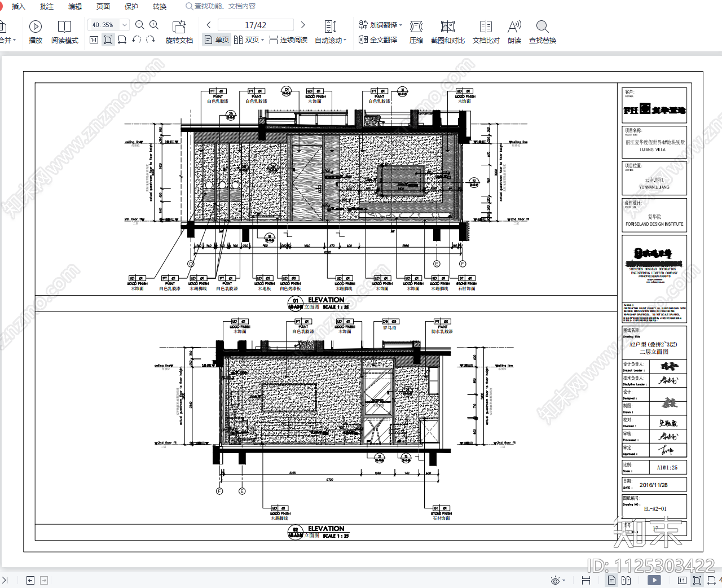Open 查找替换 find and replace
Screen dimensions: 722x588
[543, 32]
